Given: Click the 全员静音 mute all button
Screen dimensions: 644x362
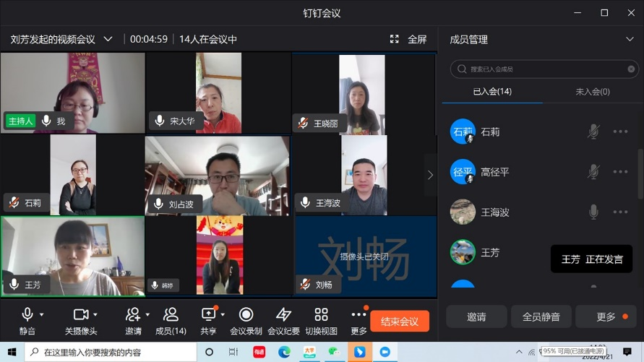Looking at the screenshot, I should pyautogui.click(x=541, y=316).
